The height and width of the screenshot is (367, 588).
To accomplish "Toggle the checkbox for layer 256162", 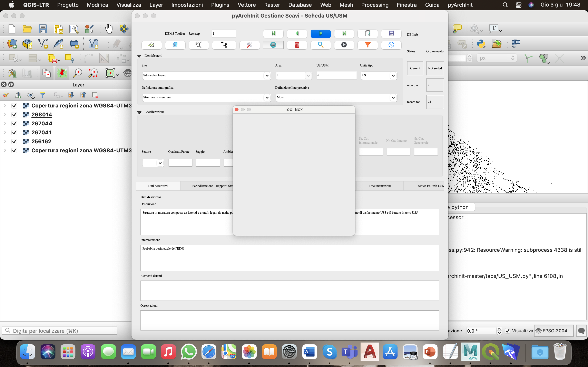I will (14, 141).
